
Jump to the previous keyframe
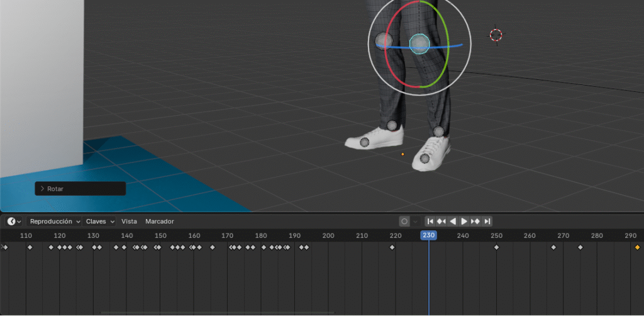[441, 222]
